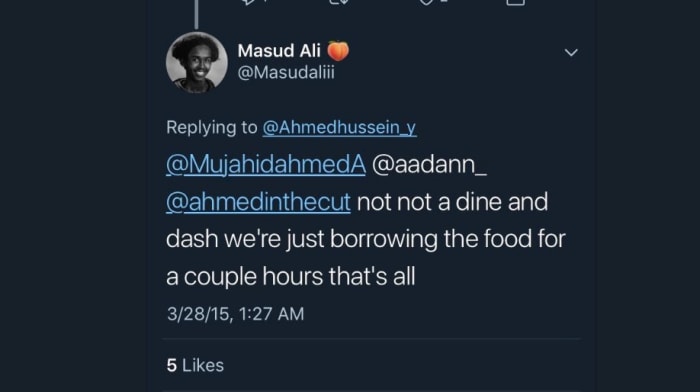Screen dimensions: 700x392
Task: Click the number 5 in the likes count
Action: click(x=171, y=365)
